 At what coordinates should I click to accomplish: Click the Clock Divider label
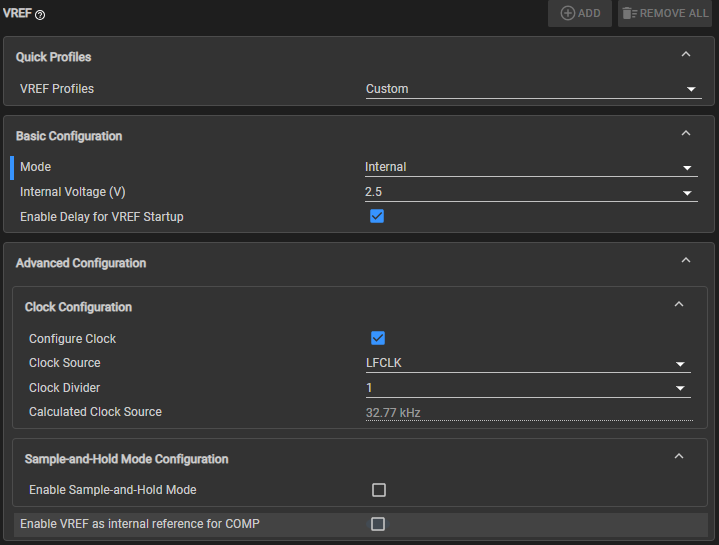65,388
